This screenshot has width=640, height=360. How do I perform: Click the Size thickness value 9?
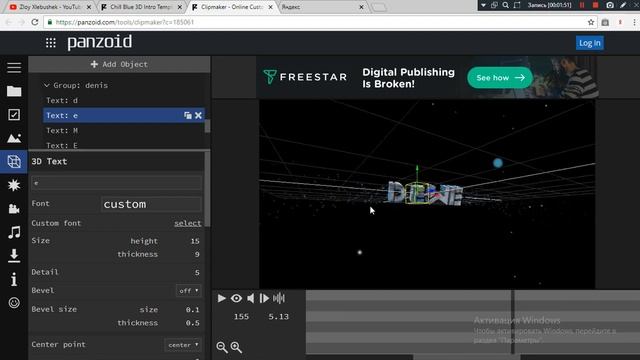pos(197,255)
